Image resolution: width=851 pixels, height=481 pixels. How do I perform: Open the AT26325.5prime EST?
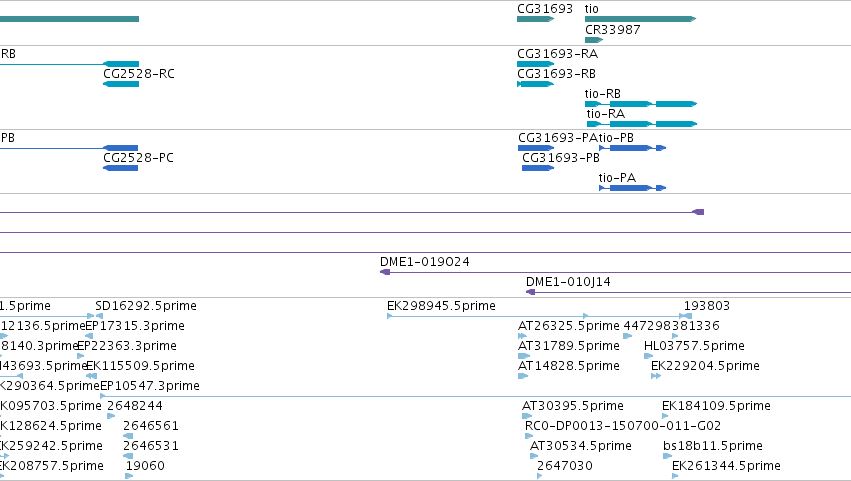pyautogui.click(x=522, y=336)
